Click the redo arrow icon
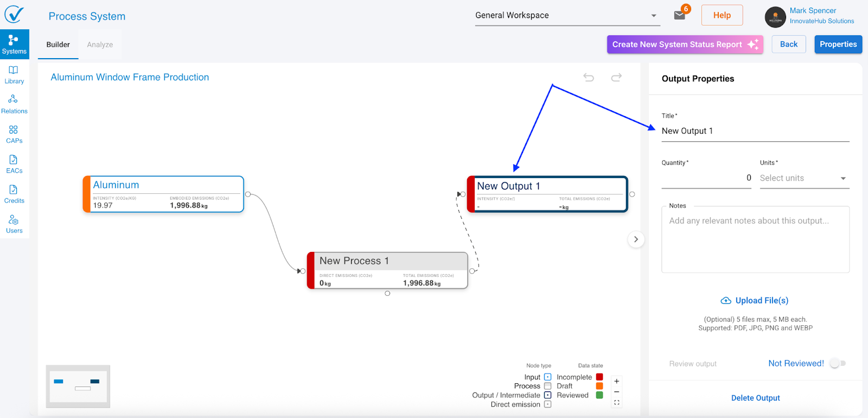 (616, 78)
